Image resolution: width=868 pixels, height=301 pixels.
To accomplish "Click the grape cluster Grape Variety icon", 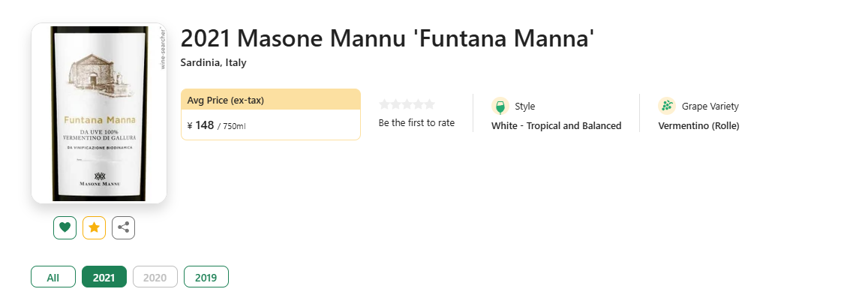I will 666,106.
